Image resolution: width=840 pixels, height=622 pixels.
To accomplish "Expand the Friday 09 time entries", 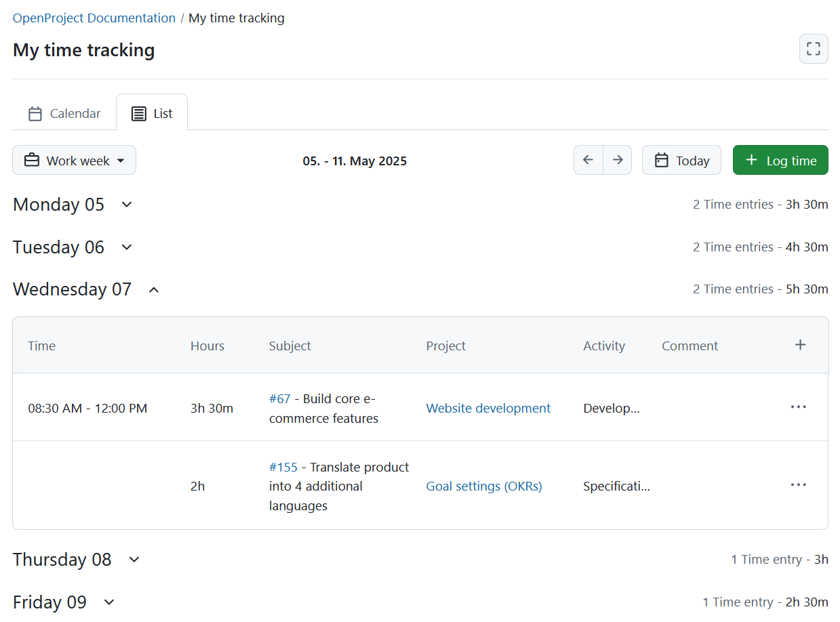I will 109,602.
